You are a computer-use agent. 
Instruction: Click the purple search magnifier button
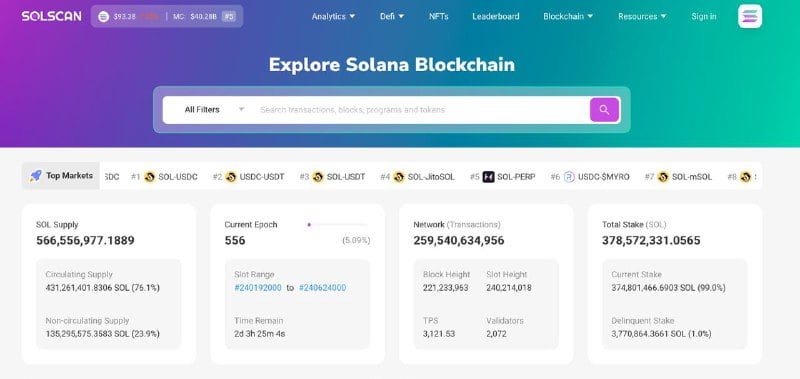[604, 110]
